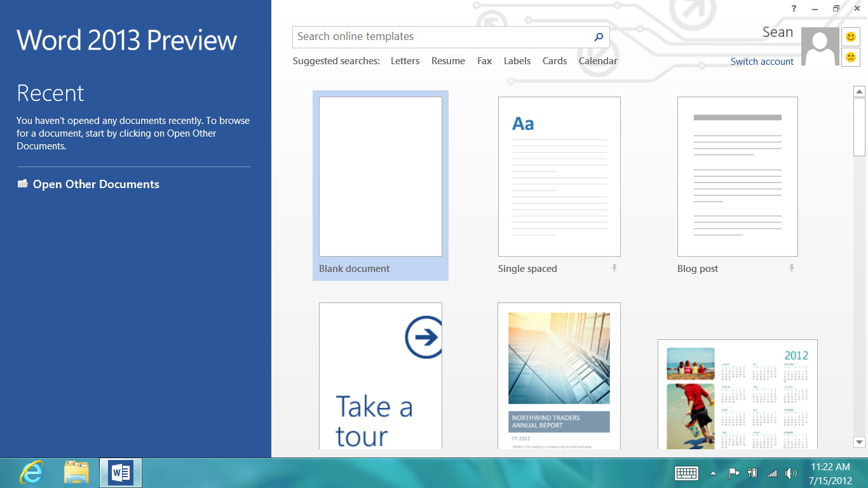
Task: Click the sad frown feedback icon
Action: (x=851, y=57)
